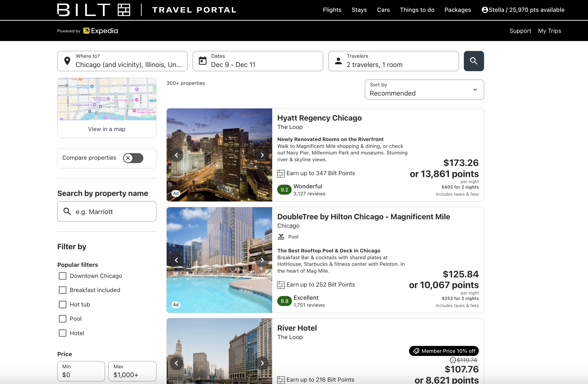
Task: Show next photo of Hyatt Regency Chicago
Action: pyautogui.click(x=262, y=155)
